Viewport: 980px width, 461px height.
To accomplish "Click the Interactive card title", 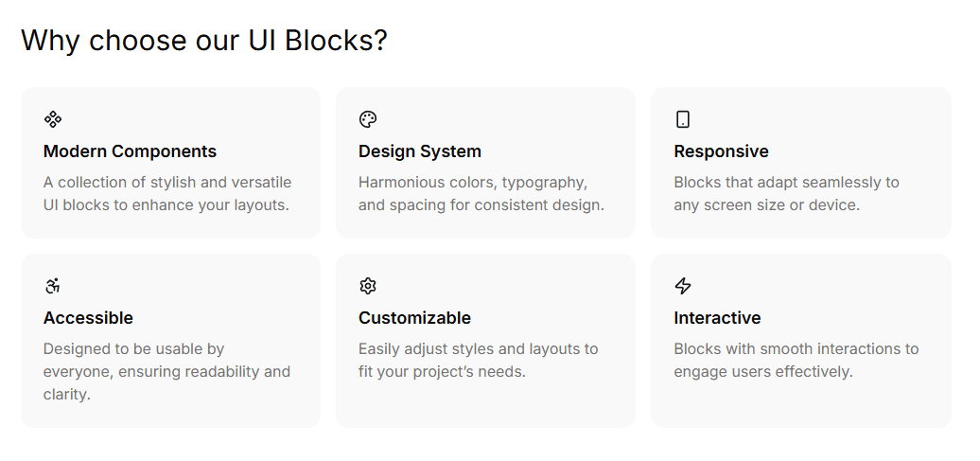I will pyautogui.click(x=717, y=318).
